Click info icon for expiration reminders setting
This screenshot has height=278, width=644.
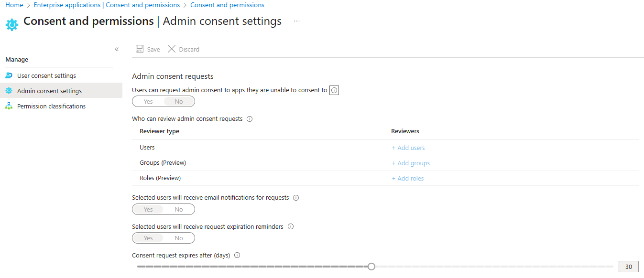pos(290,227)
